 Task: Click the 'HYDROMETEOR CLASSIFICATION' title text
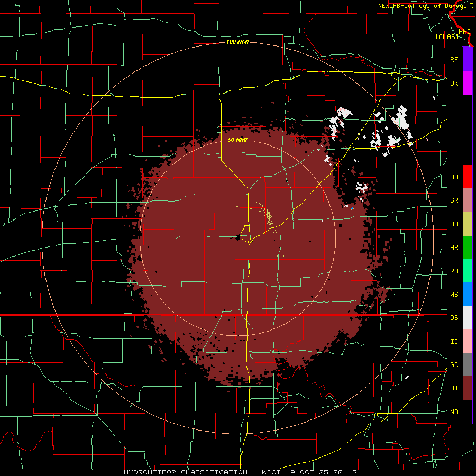186,472
